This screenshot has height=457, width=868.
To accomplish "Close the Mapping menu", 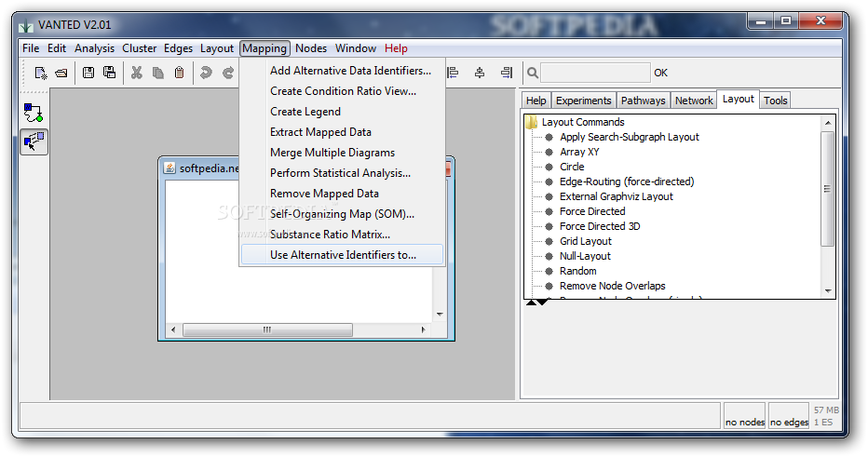I will [x=264, y=48].
